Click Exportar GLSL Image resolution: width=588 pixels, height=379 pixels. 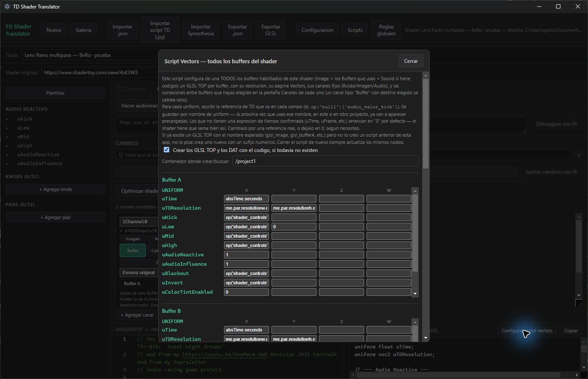coord(271,30)
